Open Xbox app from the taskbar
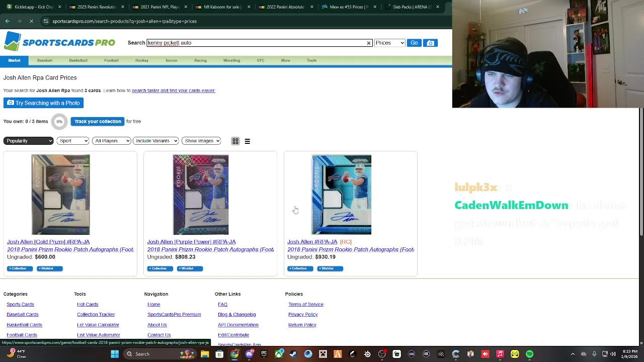The height and width of the screenshot is (362, 644). point(279,354)
